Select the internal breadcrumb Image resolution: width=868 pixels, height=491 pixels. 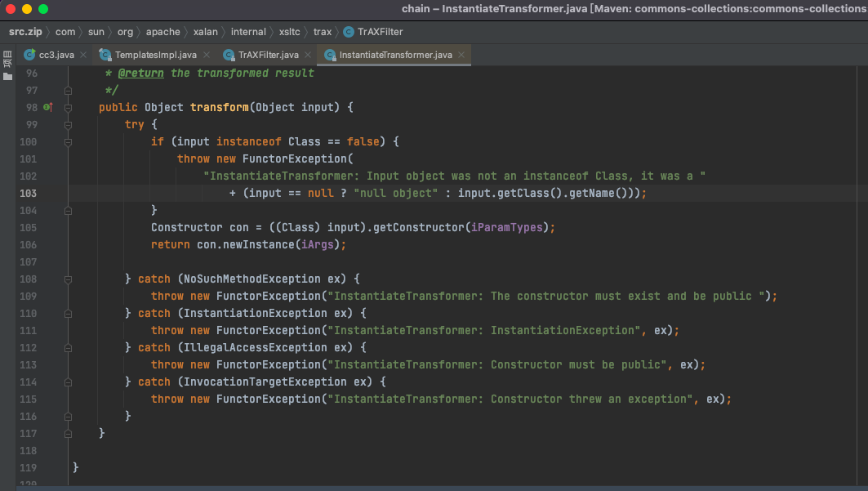click(248, 32)
